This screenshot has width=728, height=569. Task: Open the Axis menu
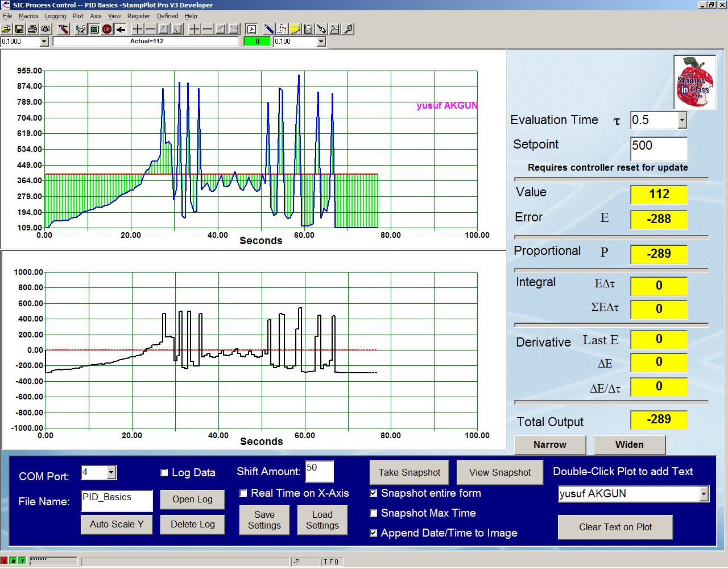(96, 16)
